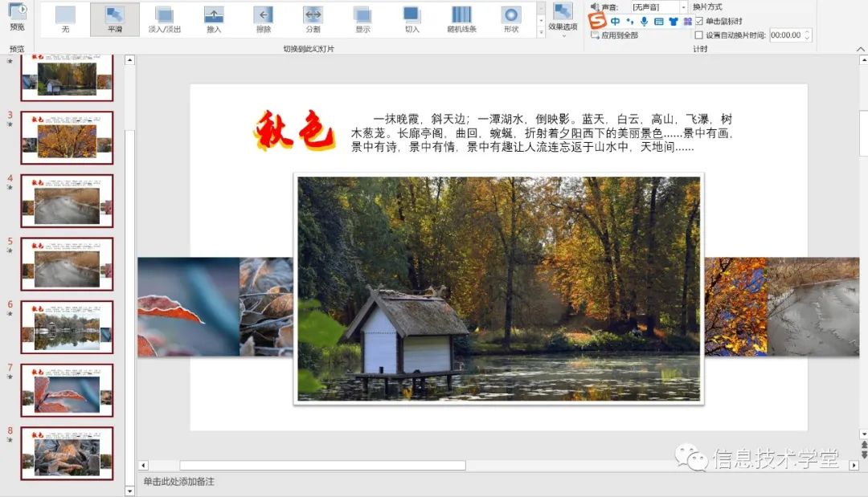Select slide 5 thumbnail in the panel
Screen dimensions: 868x497
67,263
